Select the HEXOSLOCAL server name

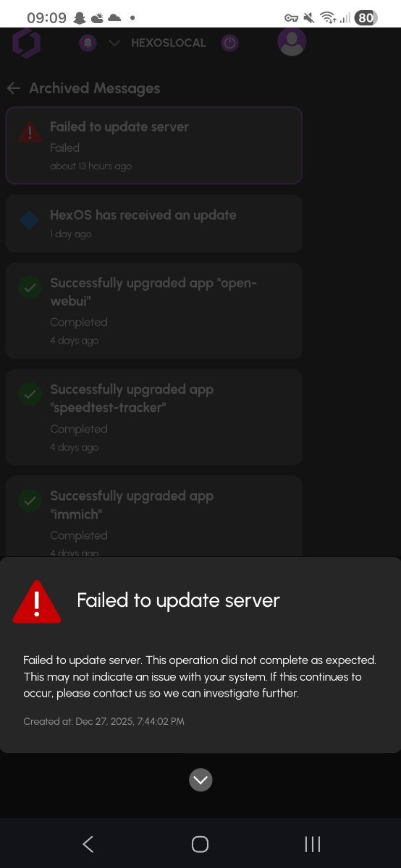(169, 43)
